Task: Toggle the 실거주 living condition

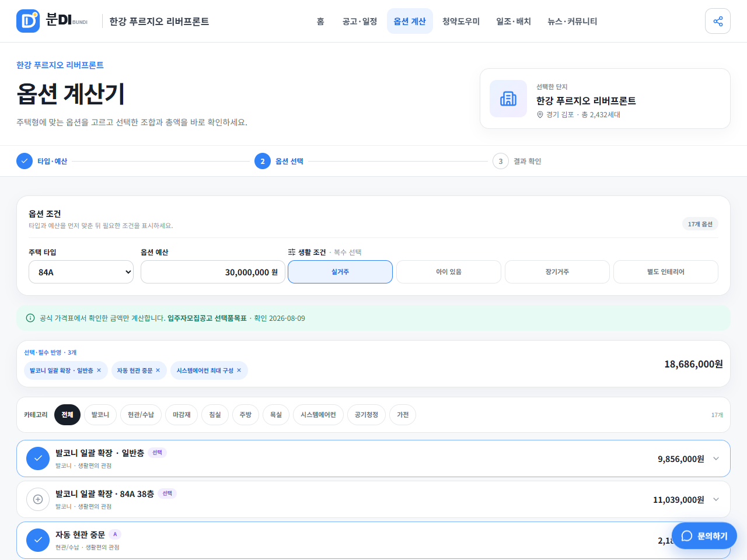Action: coord(340,272)
